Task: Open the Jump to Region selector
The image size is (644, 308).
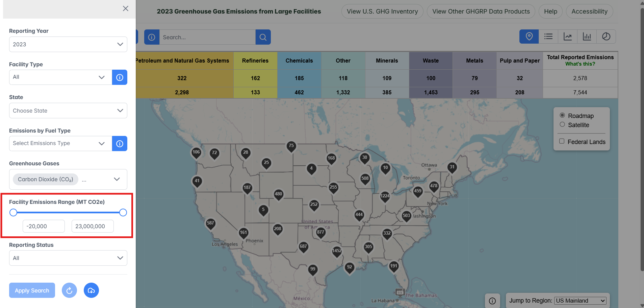Action: [x=580, y=300]
